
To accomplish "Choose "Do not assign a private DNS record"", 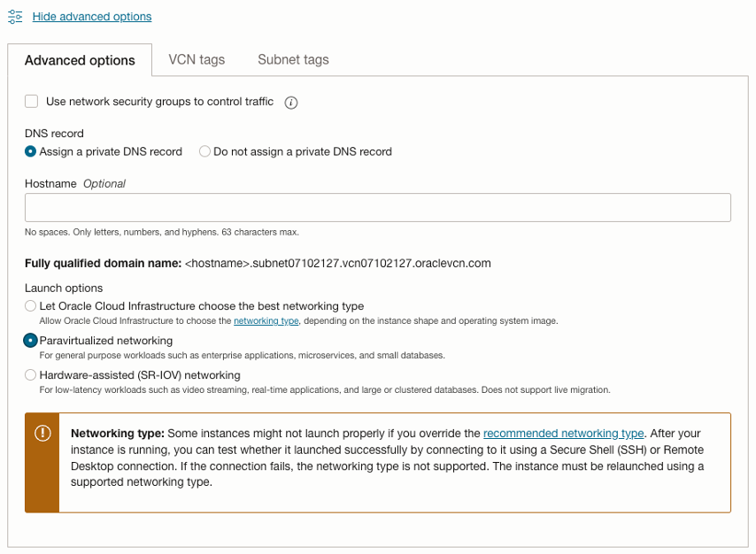I will (x=204, y=151).
